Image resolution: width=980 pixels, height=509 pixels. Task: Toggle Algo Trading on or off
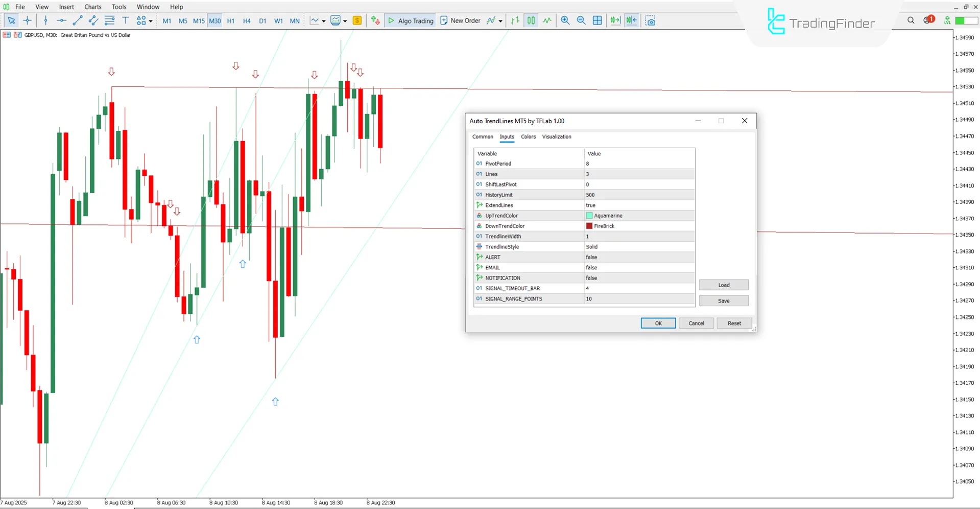tap(411, 20)
